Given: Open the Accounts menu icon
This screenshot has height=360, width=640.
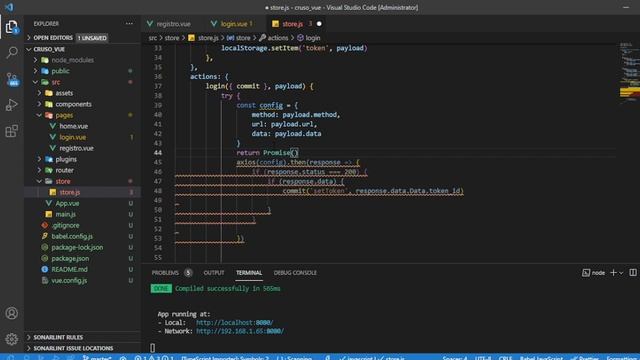Looking at the screenshot, I should click(11, 313).
